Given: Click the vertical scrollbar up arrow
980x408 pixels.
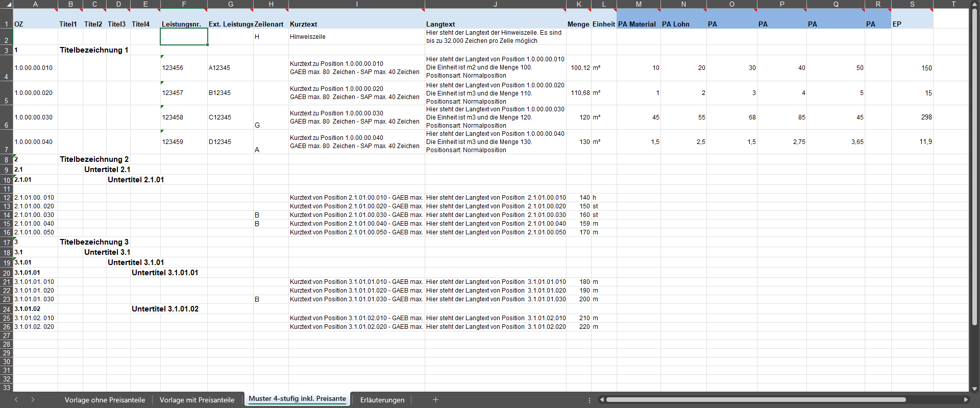Looking at the screenshot, I should pos(974,4).
